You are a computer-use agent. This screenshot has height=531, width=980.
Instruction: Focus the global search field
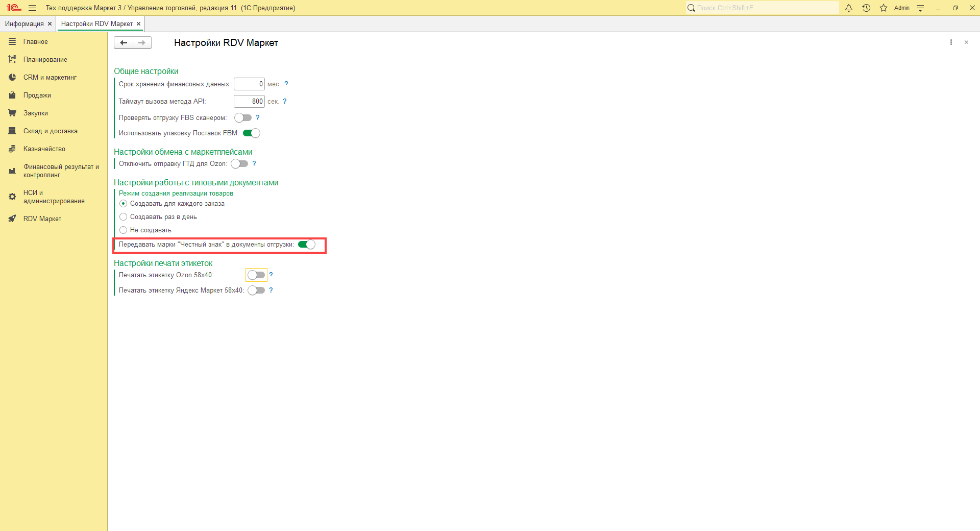[763, 8]
